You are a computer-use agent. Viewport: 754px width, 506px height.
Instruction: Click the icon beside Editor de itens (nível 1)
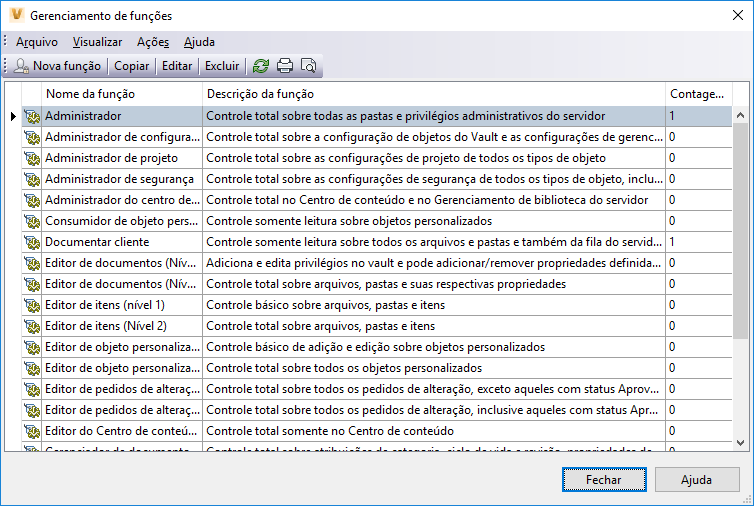[31, 305]
